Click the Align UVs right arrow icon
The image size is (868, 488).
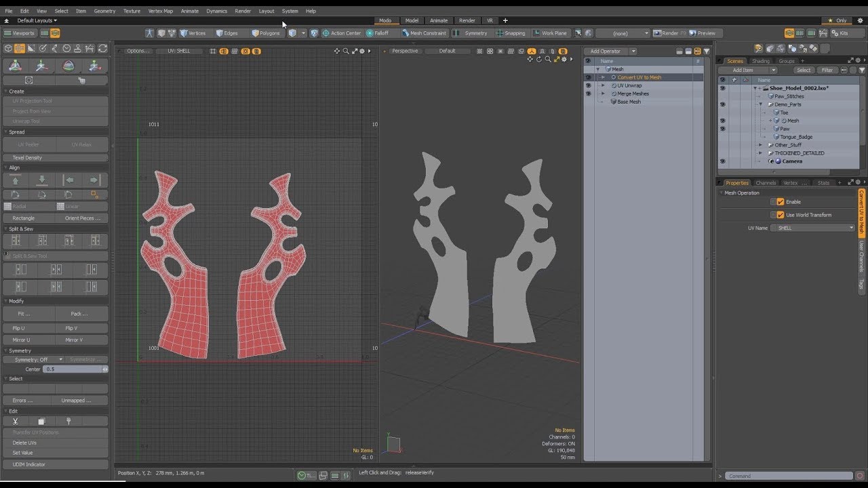pos(95,180)
